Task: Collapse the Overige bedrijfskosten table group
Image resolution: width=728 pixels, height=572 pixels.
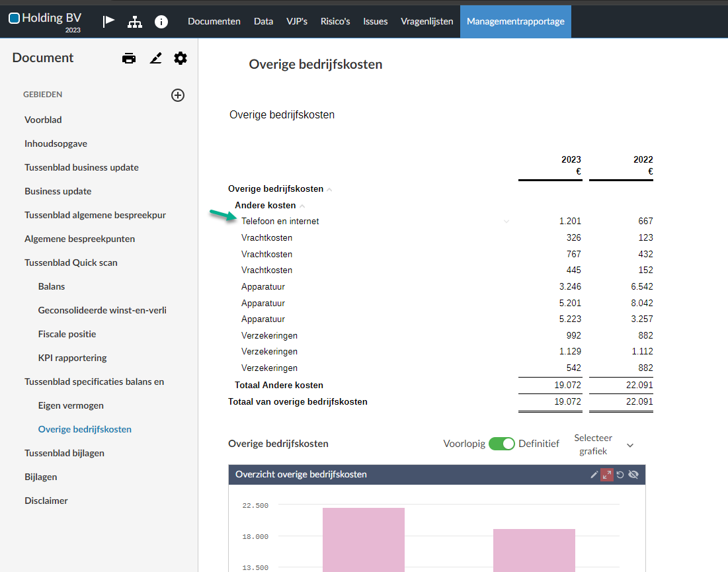Action: (x=329, y=189)
